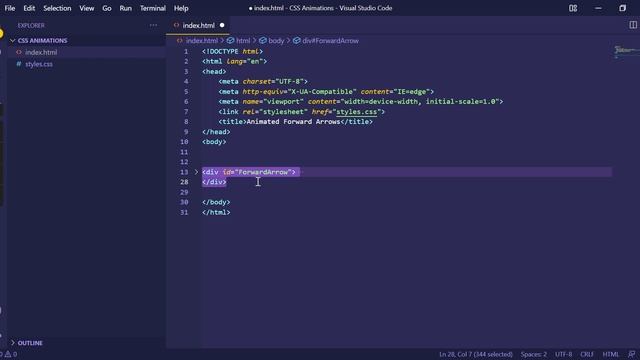
Task: Open the Selection menu
Action: [57, 8]
